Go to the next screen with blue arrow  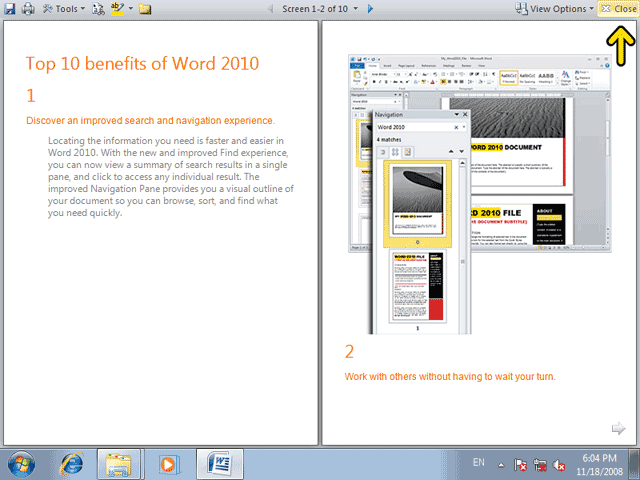[x=370, y=9]
